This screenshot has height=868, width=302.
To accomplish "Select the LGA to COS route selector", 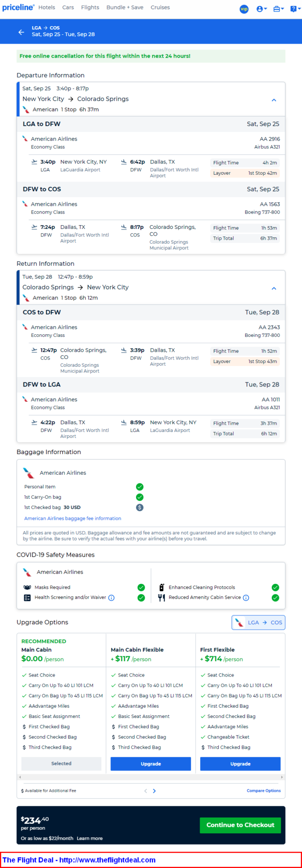I will tap(258, 623).
